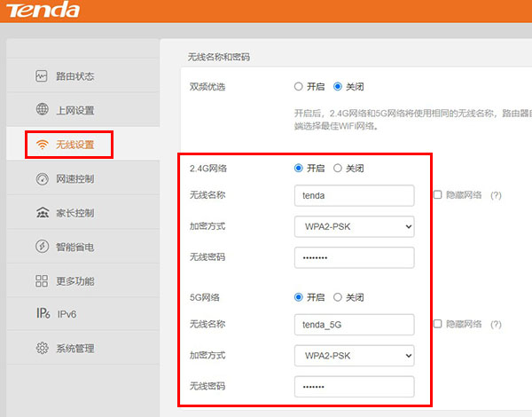Click the 路由状态 status monitor icon

42,75
